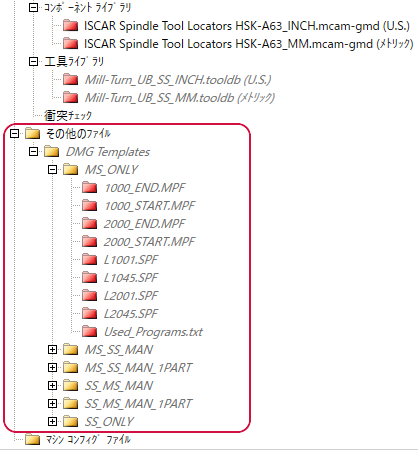Click the red icon next to L1001.SPF

tap(89, 260)
